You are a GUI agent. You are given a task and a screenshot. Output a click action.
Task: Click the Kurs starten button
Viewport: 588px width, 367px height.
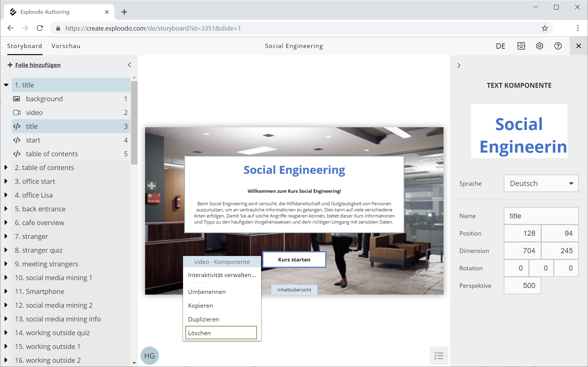(294, 260)
